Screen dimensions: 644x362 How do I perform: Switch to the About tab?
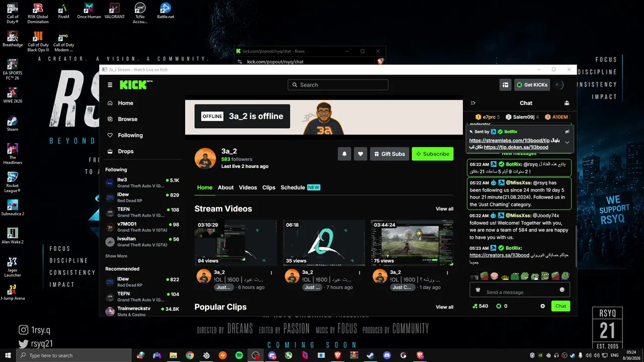(225, 188)
